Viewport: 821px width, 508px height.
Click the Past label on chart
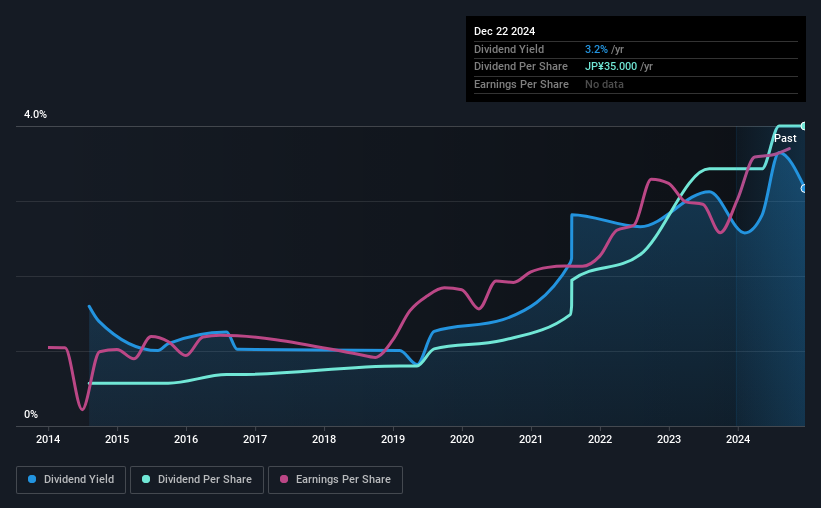pyautogui.click(x=785, y=138)
